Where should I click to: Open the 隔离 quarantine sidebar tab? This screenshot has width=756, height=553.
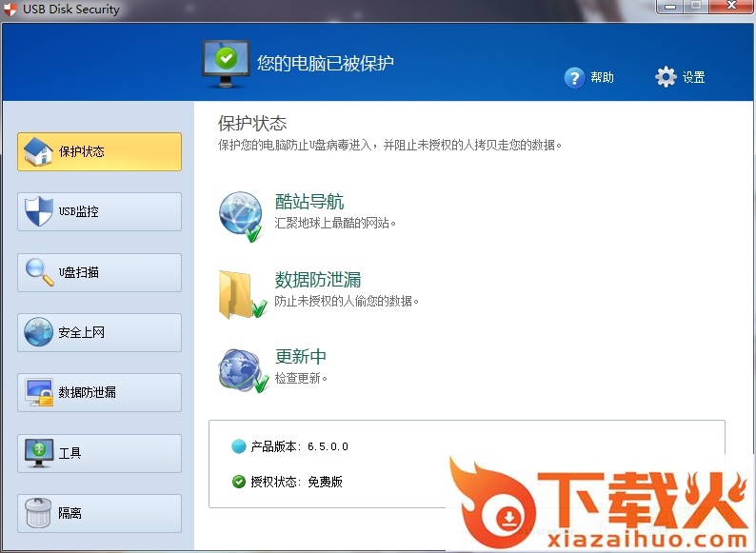(x=99, y=513)
